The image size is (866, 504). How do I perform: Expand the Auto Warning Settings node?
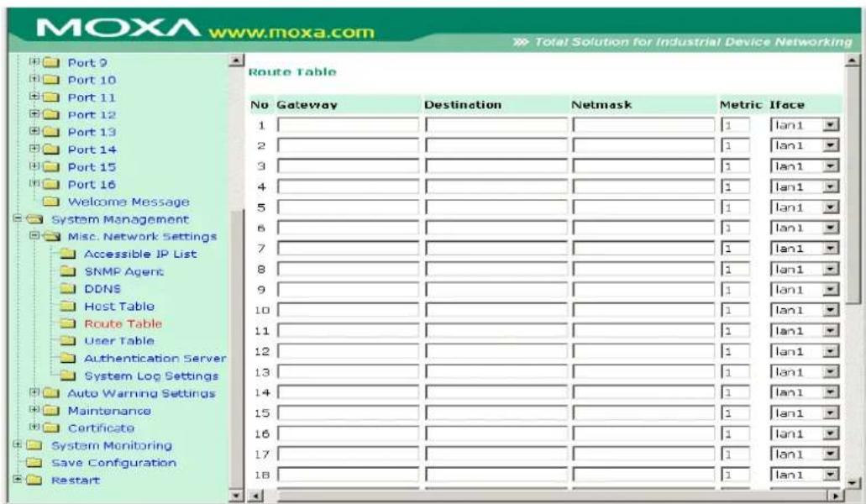pos(34,392)
